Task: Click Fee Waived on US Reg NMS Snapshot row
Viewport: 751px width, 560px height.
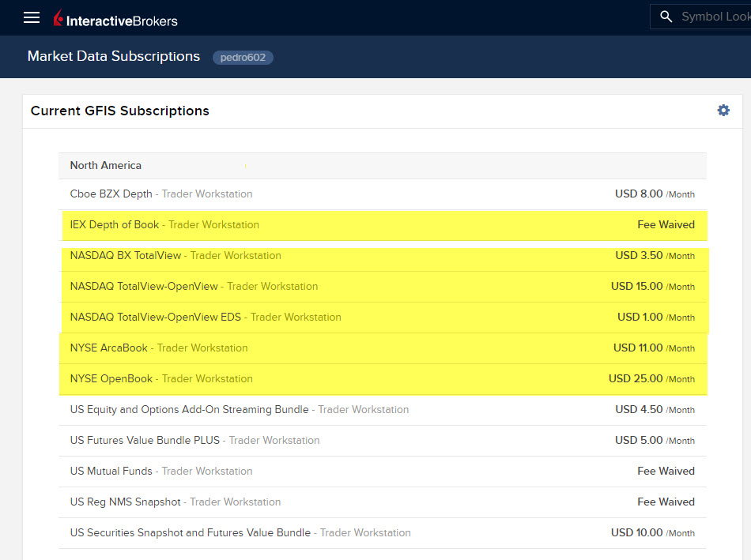Action: pyautogui.click(x=666, y=502)
